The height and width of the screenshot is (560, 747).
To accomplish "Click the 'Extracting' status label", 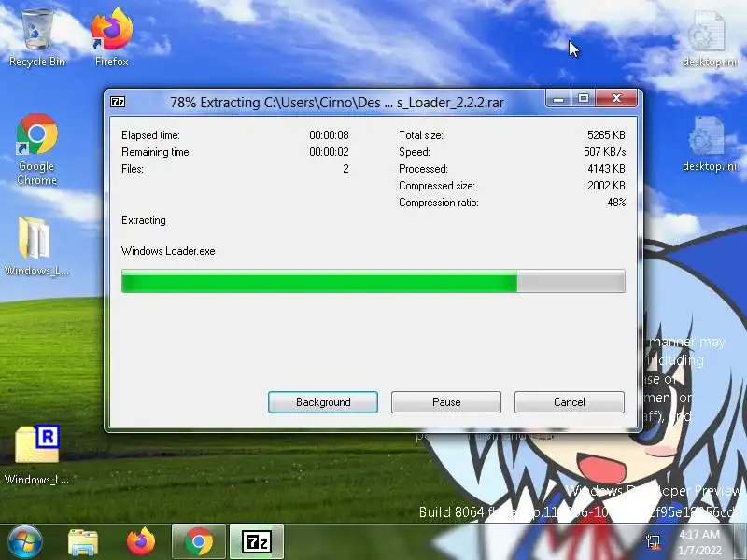I will pos(144,220).
